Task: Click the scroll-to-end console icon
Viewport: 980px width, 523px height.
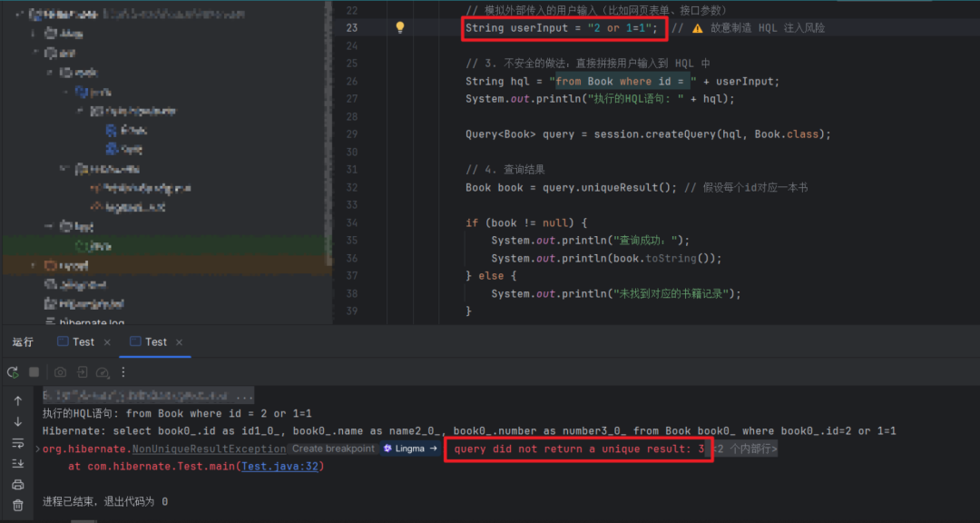Action: tap(18, 464)
